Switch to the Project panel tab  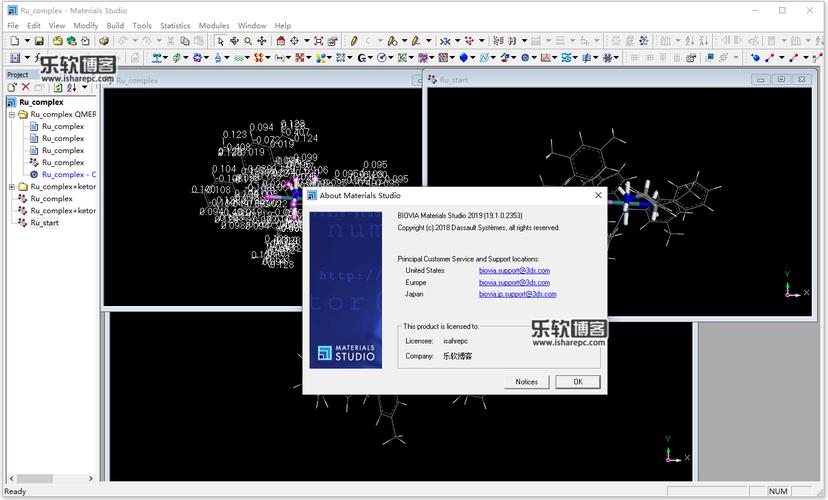18,75
